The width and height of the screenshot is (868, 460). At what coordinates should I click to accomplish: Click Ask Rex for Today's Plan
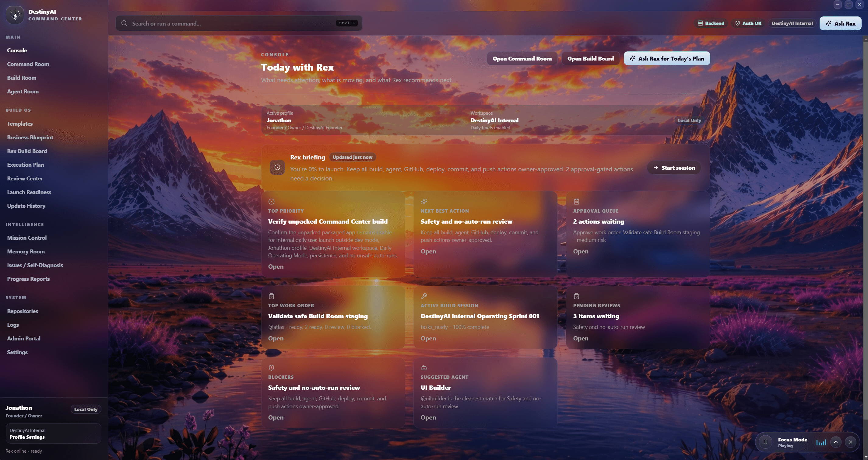tap(666, 58)
